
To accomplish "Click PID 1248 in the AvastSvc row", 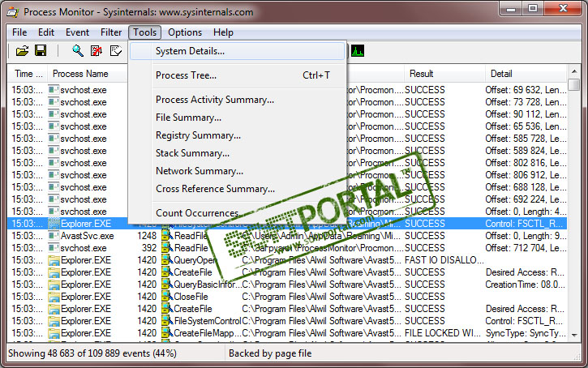I will click(x=147, y=236).
